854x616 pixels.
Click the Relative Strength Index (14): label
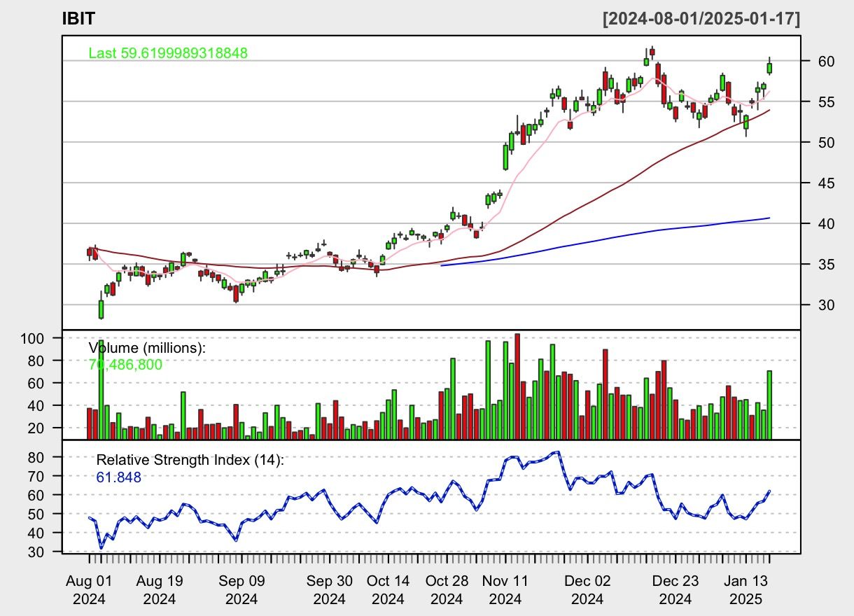(190, 460)
